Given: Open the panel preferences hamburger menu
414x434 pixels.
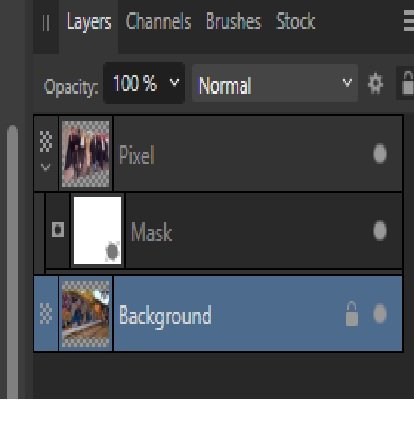Looking at the screenshot, I should 409,21.
